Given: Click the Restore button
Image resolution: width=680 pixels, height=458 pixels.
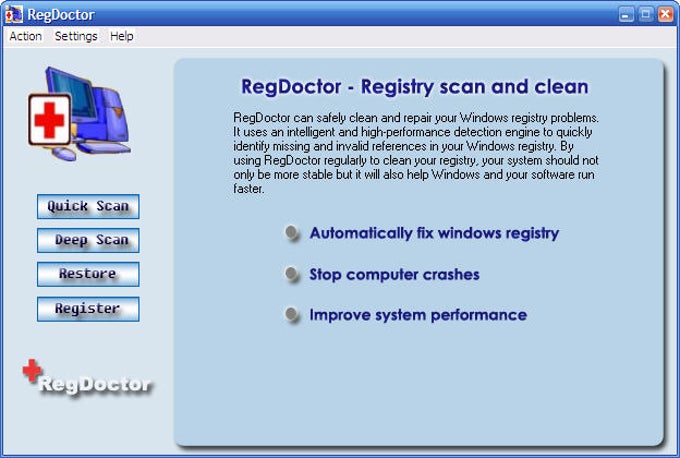Looking at the screenshot, I should [88, 274].
